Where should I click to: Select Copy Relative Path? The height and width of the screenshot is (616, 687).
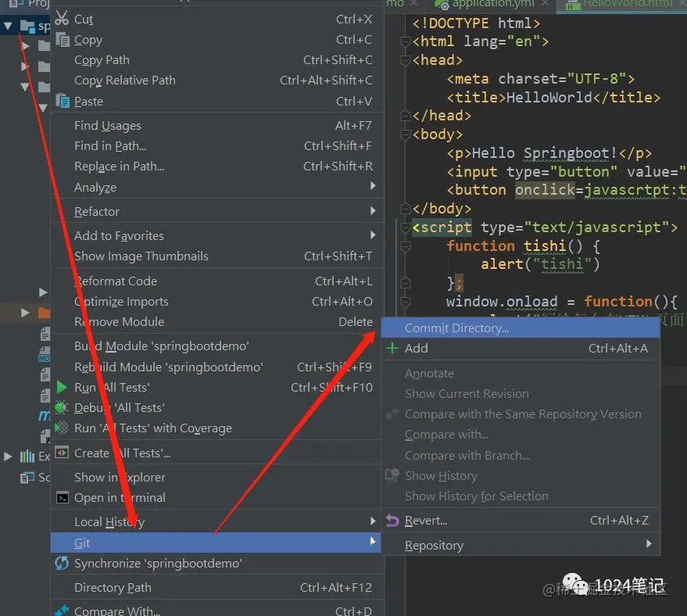point(217,81)
